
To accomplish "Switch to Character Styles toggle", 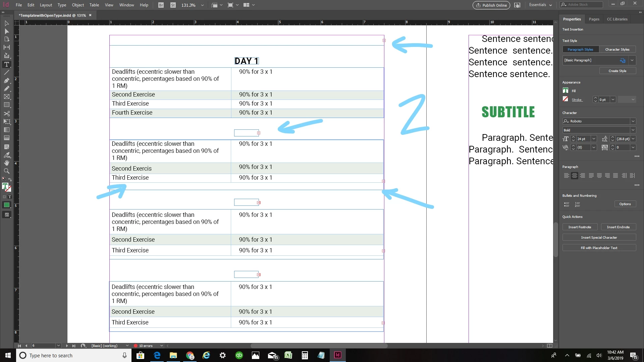I will click(x=617, y=49).
